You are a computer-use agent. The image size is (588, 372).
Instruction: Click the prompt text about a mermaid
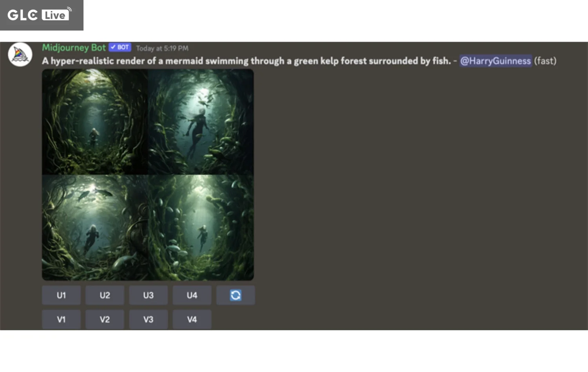click(x=247, y=61)
